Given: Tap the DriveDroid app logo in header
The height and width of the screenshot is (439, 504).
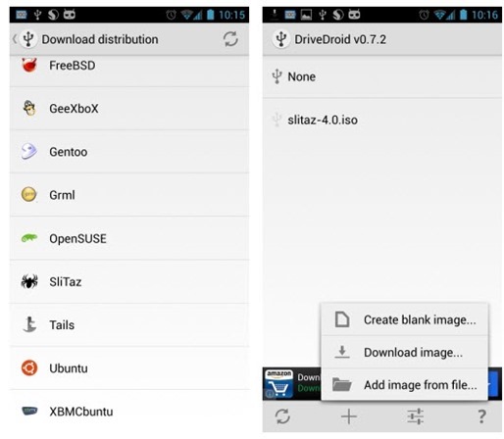Looking at the screenshot, I should [x=281, y=39].
